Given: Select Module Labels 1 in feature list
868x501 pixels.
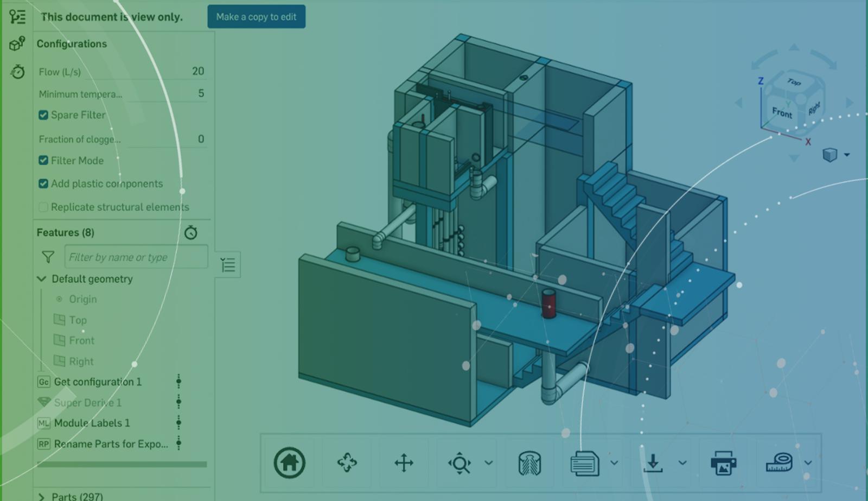Looking at the screenshot, I should coord(92,423).
